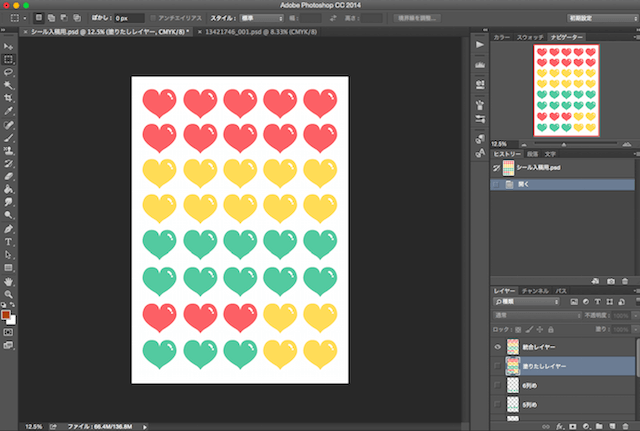640x431 pixels.
Task: Reset default foreground and background colors
Action: click(x=4, y=304)
